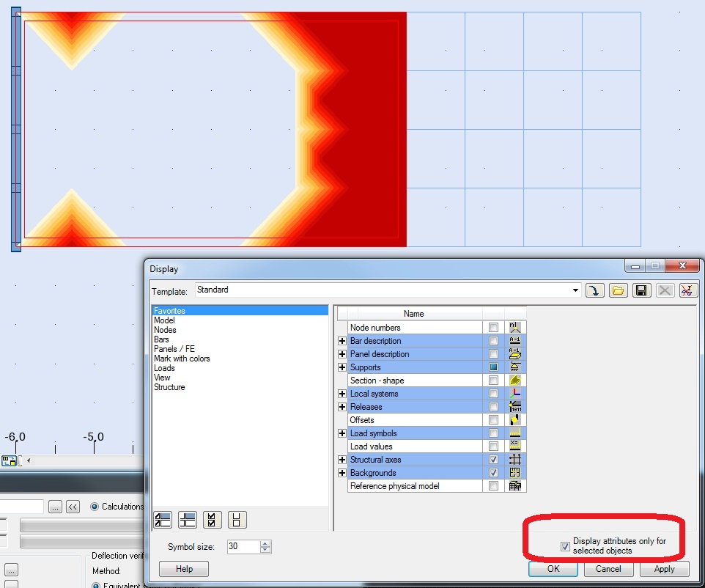This screenshot has height=588, width=705.
Task: Select the View category
Action: pos(162,378)
